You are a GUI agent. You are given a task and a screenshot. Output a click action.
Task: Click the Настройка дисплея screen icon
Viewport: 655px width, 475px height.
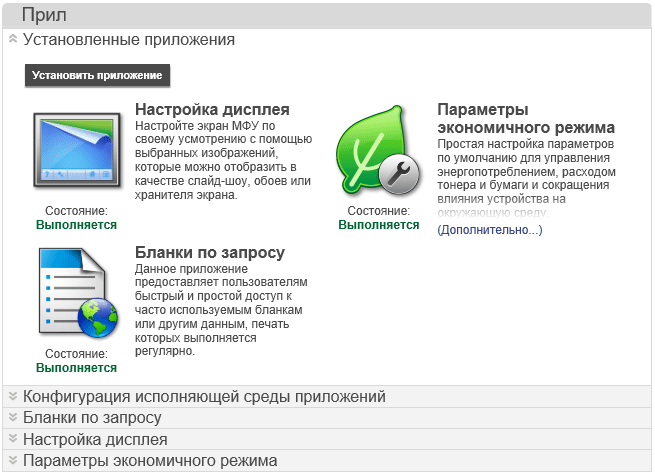(77, 150)
